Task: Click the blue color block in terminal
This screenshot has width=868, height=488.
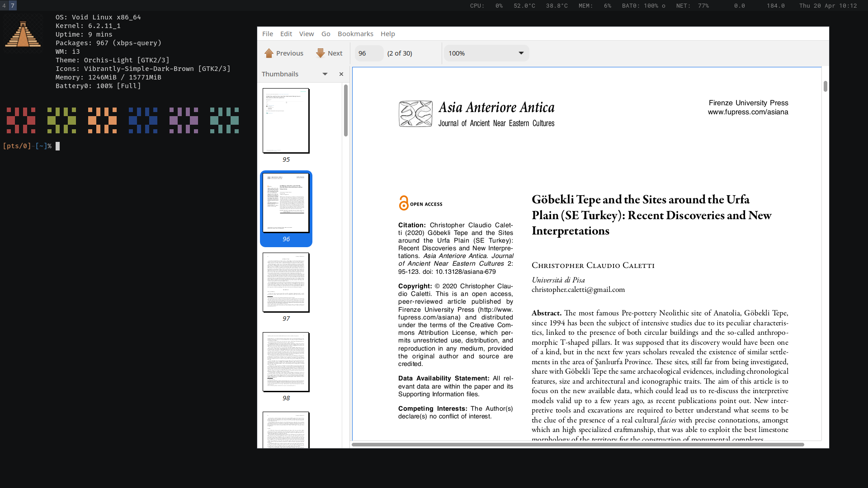Action: coord(143,120)
